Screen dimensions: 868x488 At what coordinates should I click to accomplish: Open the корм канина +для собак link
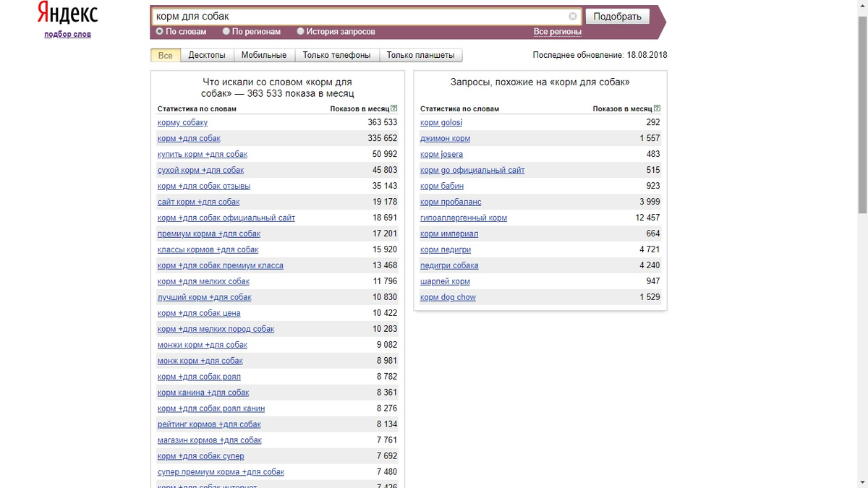(203, 393)
